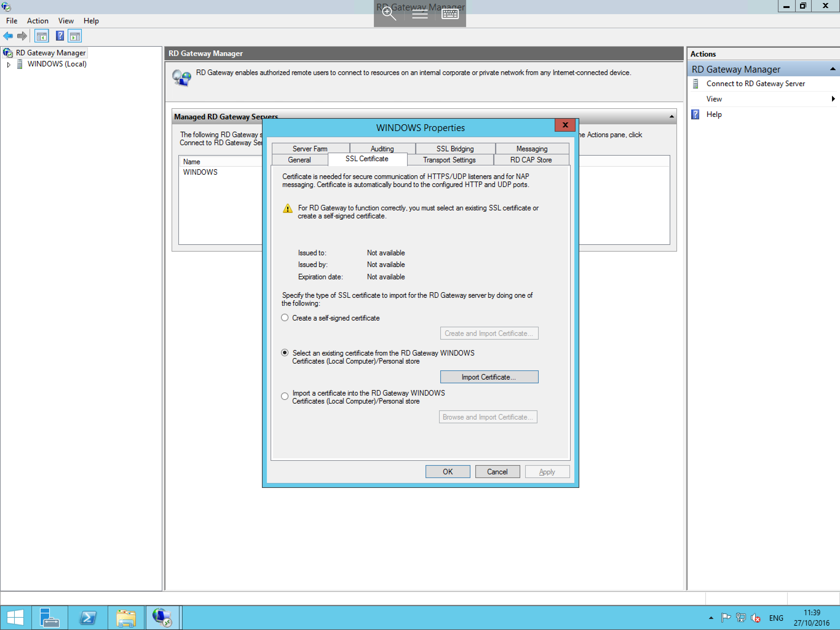Show the on-screen keyboard icon
Viewport: 840px width, 630px height.
click(x=450, y=14)
